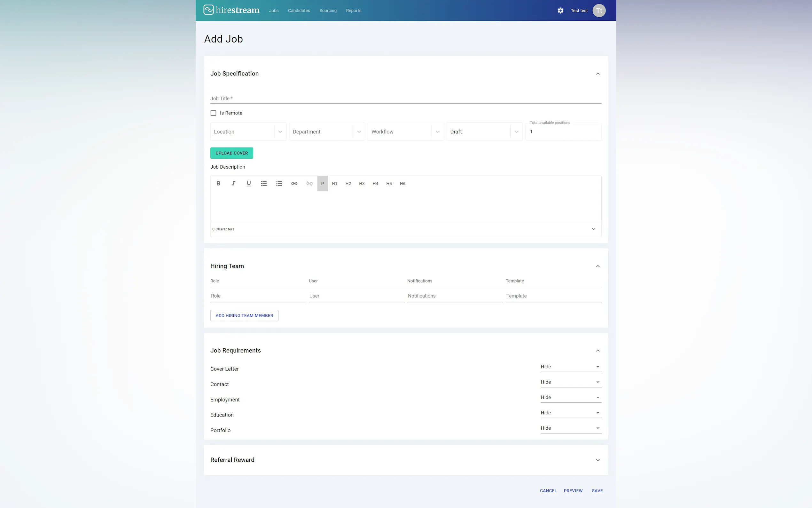Insert a numbered list in the description
812x508 pixels.
pyautogui.click(x=279, y=183)
